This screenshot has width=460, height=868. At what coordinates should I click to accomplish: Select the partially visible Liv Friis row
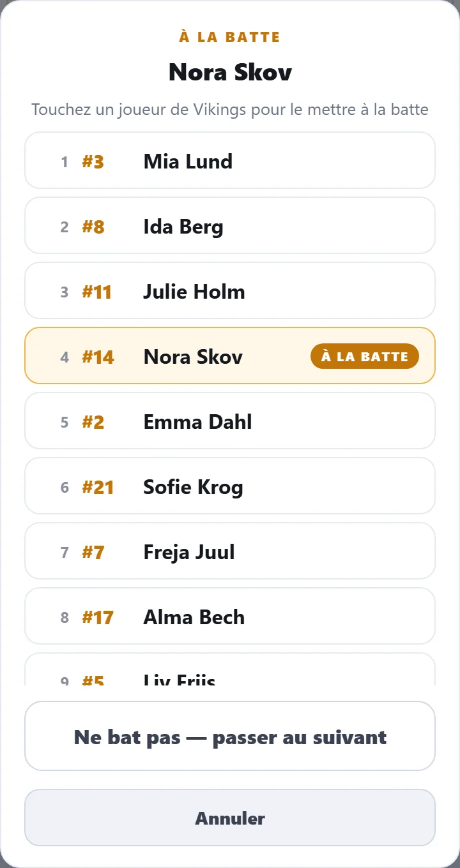point(230,670)
